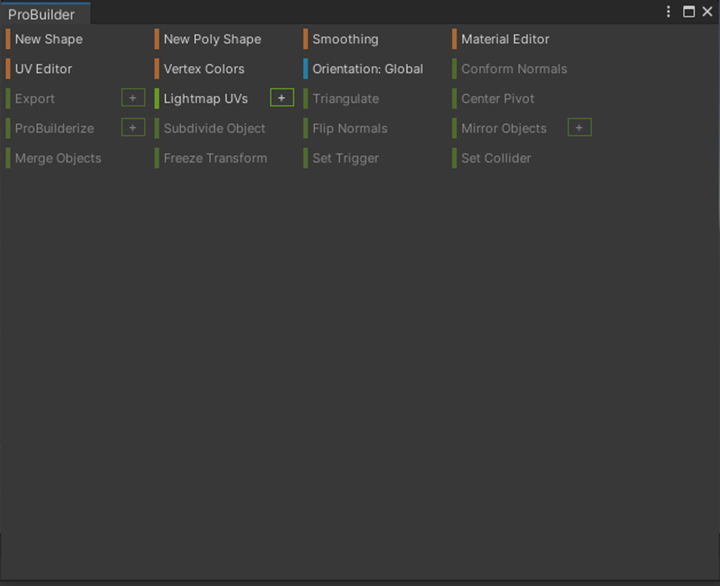
Task: Run Lightmap UVs action
Action: pos(206,99)
